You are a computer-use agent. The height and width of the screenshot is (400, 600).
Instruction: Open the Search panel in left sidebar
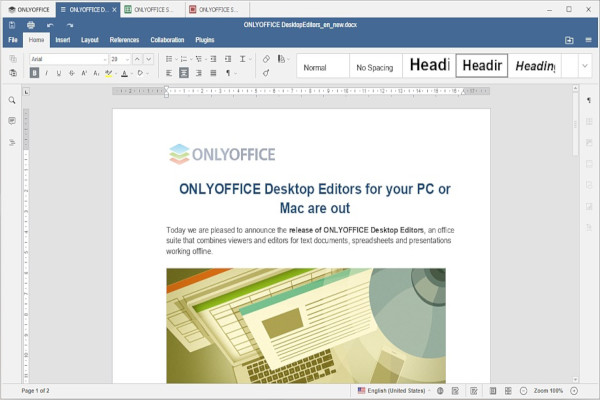[12, 100]
